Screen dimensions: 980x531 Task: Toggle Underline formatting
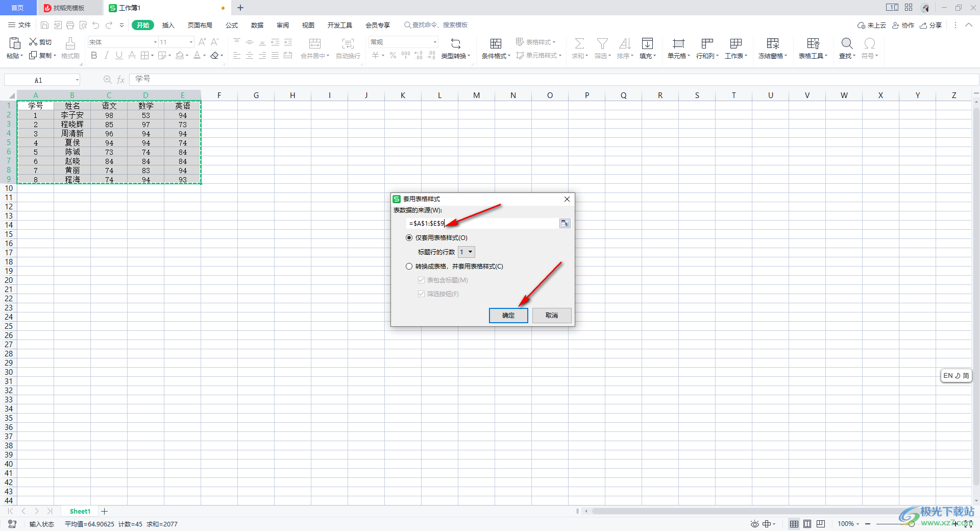point(119,56)
